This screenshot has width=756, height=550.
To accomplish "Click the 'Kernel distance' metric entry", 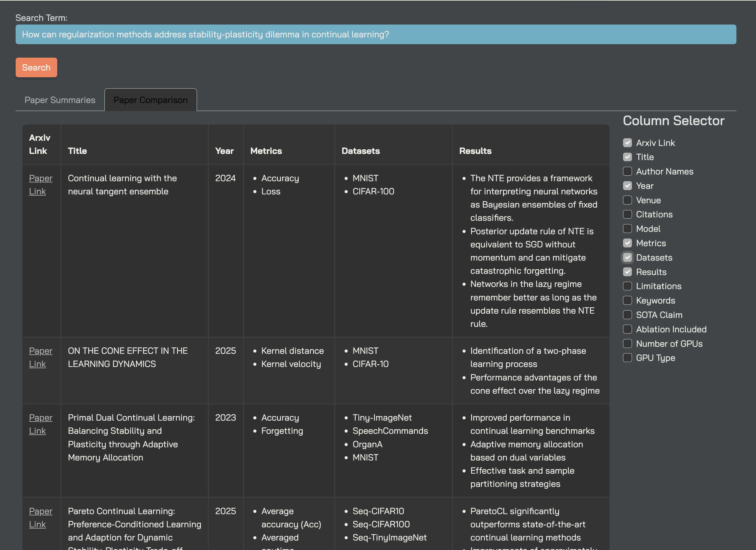I will pos(292,351).
